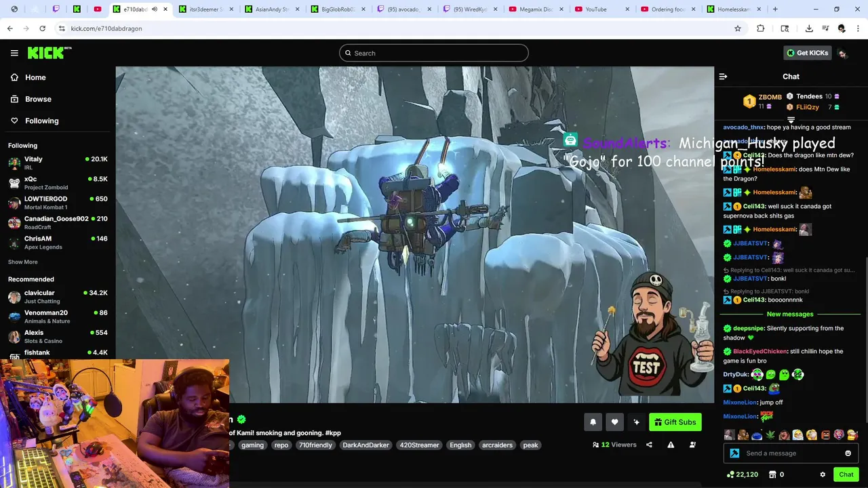
Task: Open xQc channel in Following list
Action: pyautogui.click(x=58, y=183)
